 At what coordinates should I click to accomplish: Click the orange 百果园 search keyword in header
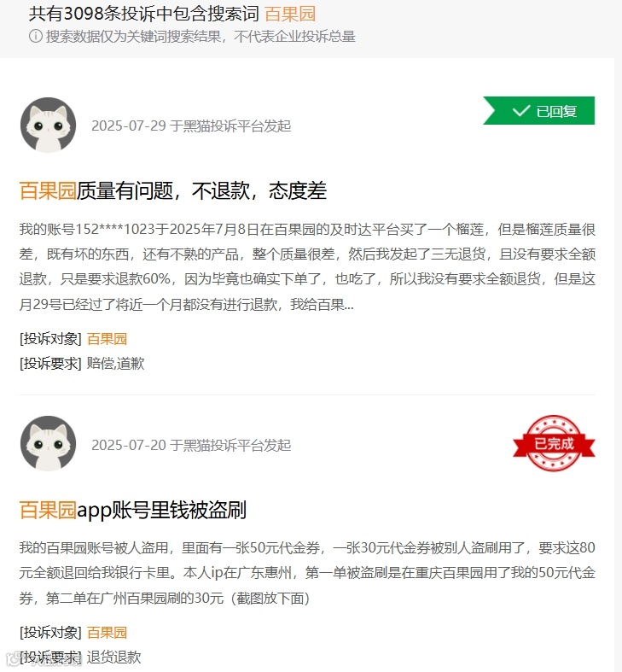[x=290, y=14]
